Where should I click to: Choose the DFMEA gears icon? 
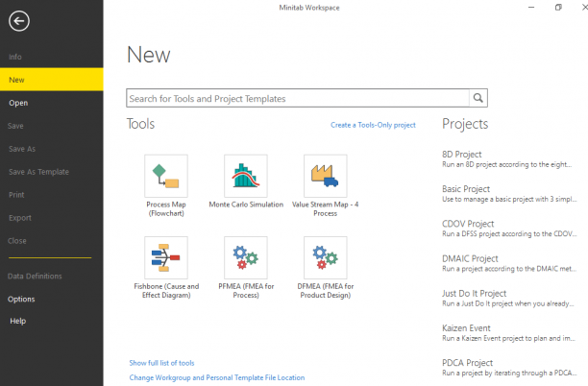(x=325, y=257)
